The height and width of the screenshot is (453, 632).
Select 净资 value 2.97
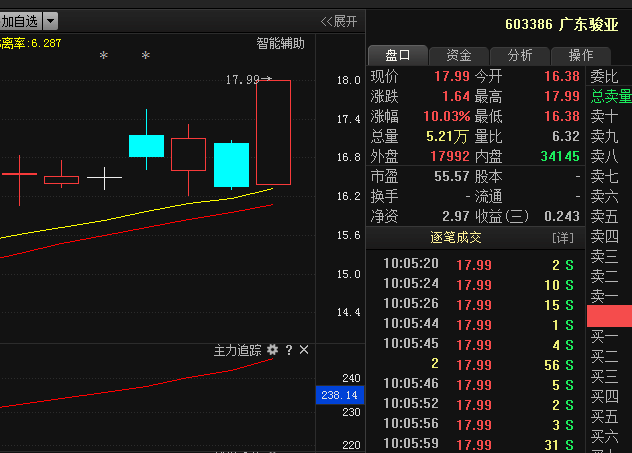(455, 216)
